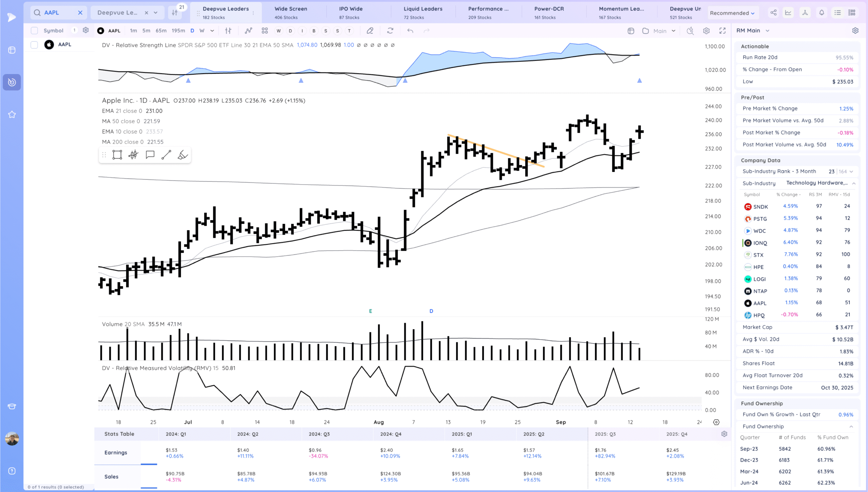
Task: Open the Main layout dropdown
Action: (664, 31)
